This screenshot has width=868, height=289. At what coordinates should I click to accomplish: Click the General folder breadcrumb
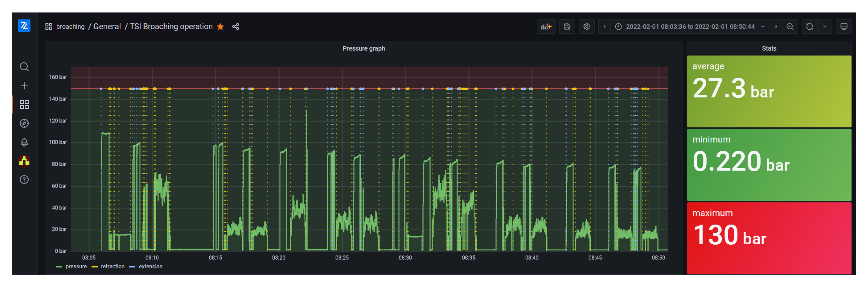coord(107,27)
